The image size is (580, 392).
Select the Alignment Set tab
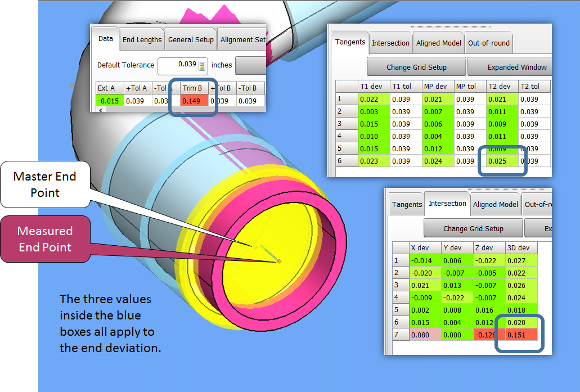(242, 39)
